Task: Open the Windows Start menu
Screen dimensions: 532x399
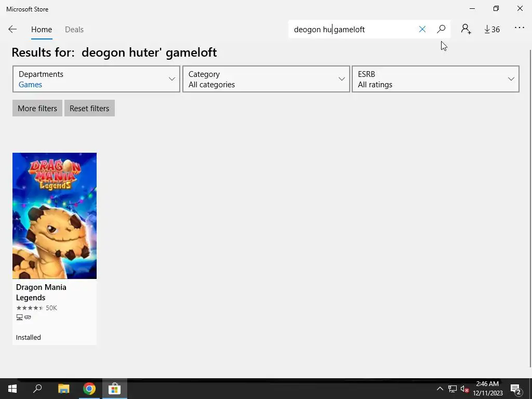Action: 12,389
